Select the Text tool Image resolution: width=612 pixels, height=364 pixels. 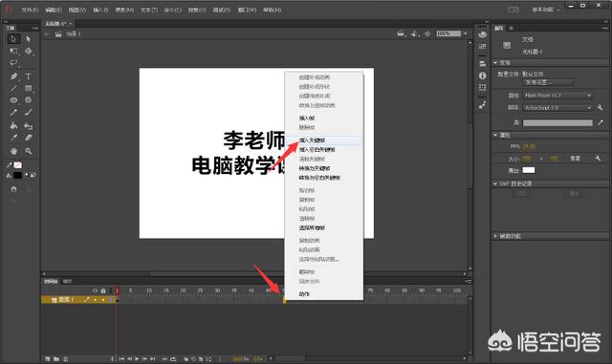tap(28, 76)
